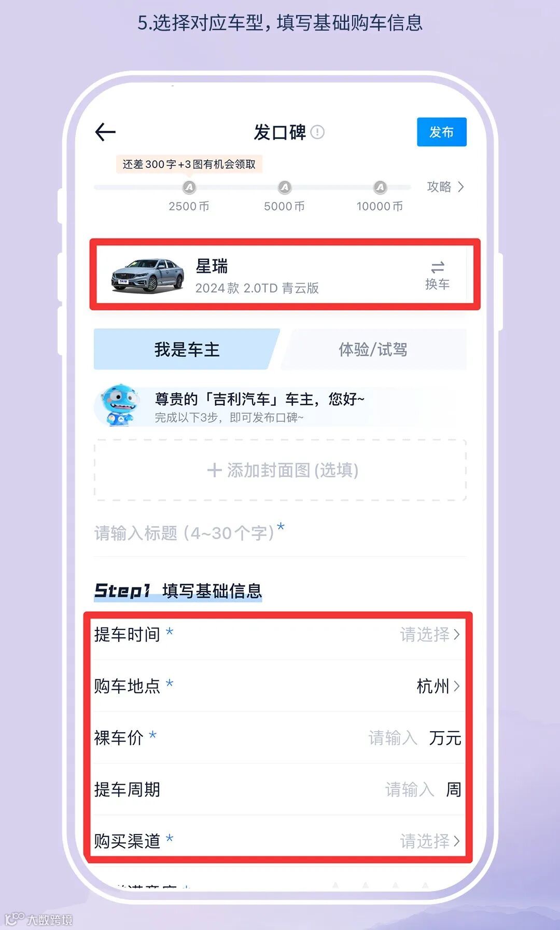Focus the 裸车价 请输入 field

pos(393,737)
